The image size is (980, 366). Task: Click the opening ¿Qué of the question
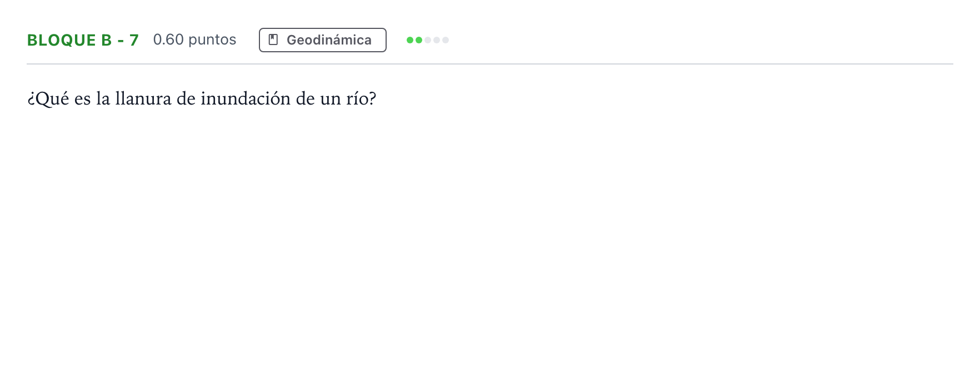coord(48,99)
